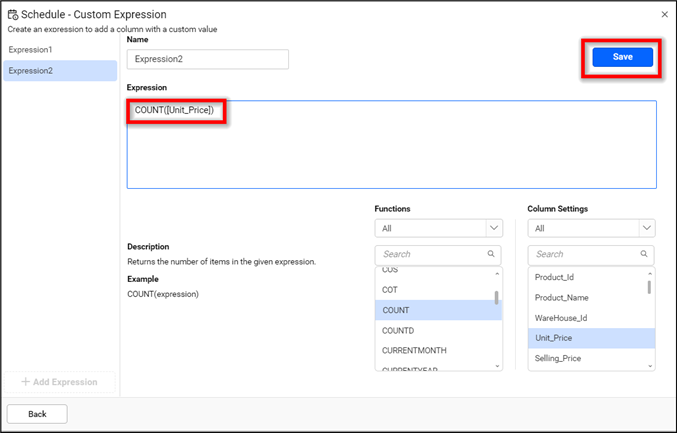Click the search icon in Column Settings

(644, 254)
